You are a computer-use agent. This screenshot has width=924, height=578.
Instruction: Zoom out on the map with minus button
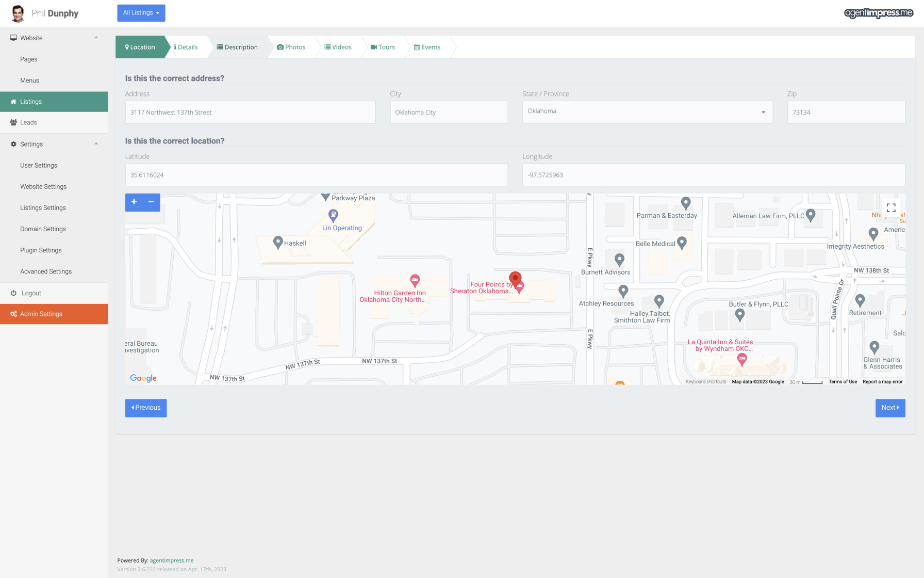tap(151, 202)
